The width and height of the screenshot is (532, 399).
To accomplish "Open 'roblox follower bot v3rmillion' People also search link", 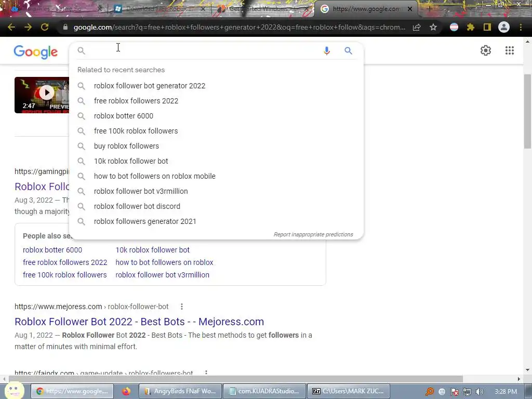I will (x=162, y=275).
